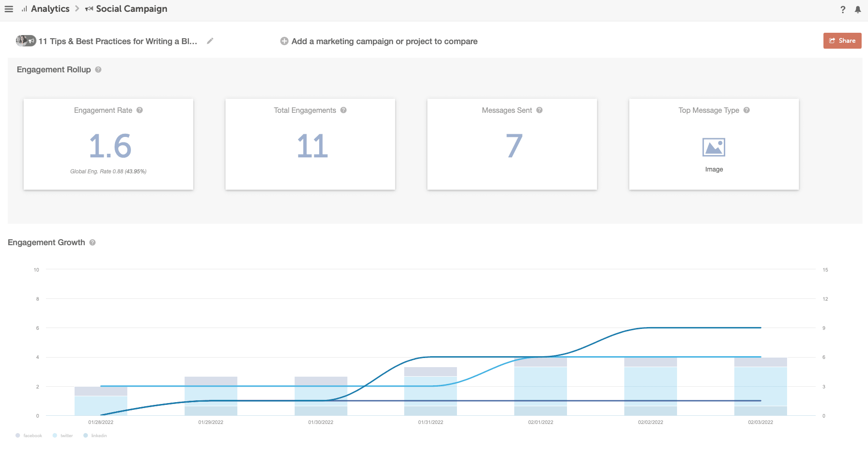Click Add a marketing campaign to compare
This screenshot has height=454, width=868.
384,41
